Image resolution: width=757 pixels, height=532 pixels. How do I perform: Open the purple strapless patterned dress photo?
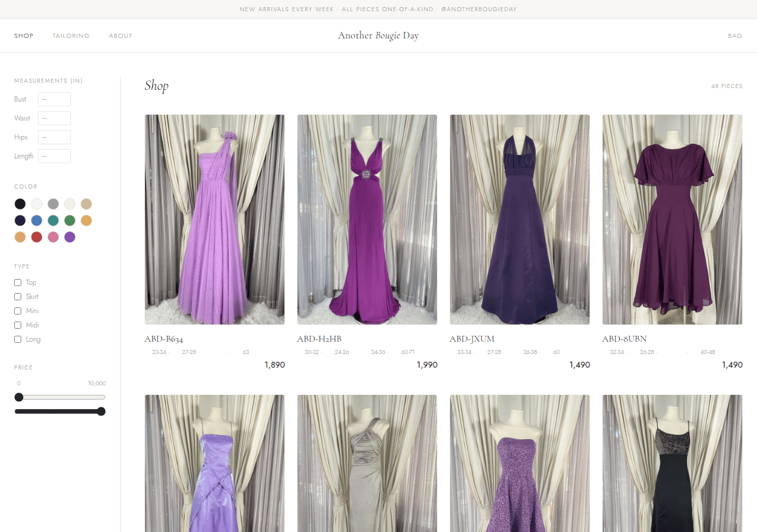click(x=520, y=463)
